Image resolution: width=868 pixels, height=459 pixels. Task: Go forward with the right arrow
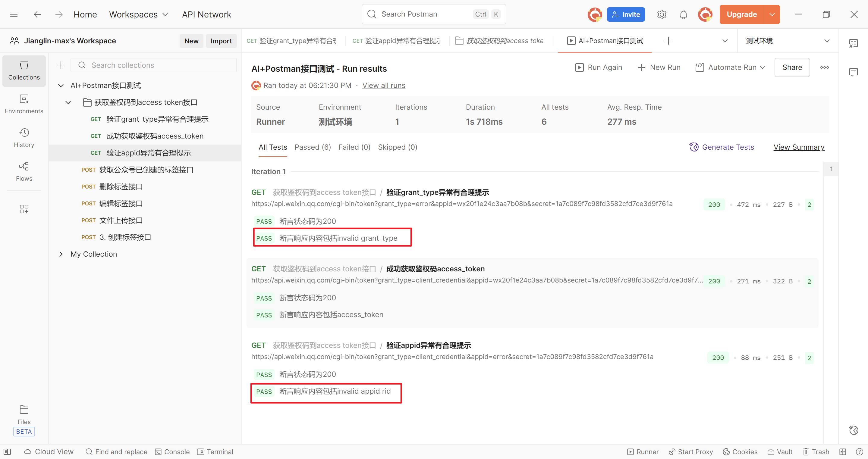tap(59, 14)
